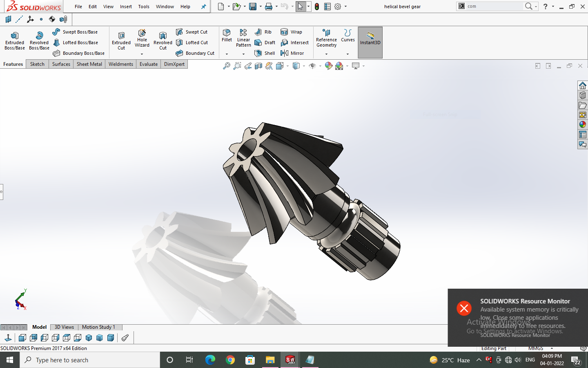The width and height of the screenshot is (588, 368).
Task: Add a Center of Mass feature
Action: click(52, 19)
